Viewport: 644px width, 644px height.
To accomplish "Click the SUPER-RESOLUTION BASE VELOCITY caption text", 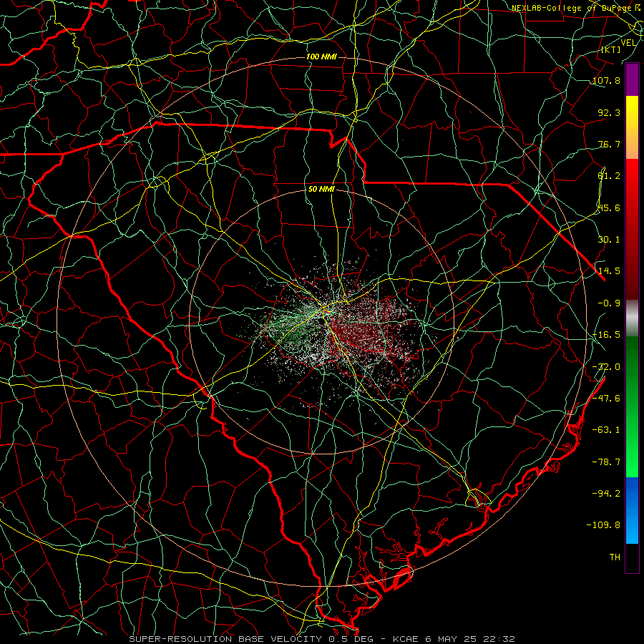I will pos(225,639).
